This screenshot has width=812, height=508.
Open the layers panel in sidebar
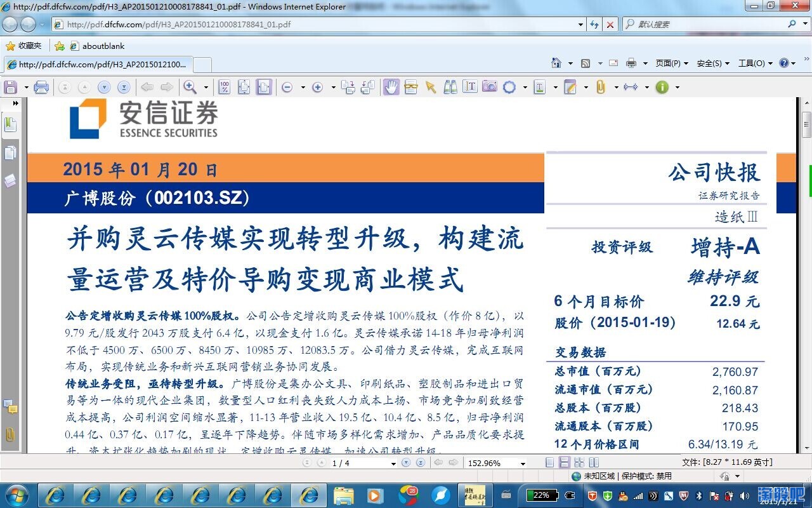click(x=11, y=181)
